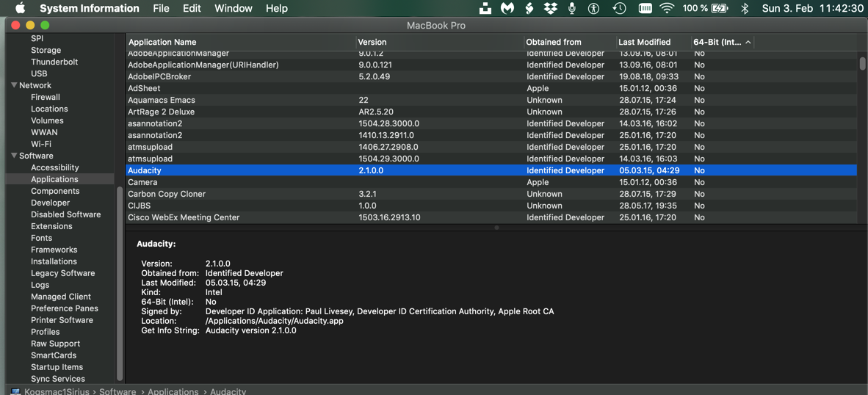Collapse the Software section triangle
Image resolution: width=868 pixels, height=395 pixels.
(x=14, y=156)
